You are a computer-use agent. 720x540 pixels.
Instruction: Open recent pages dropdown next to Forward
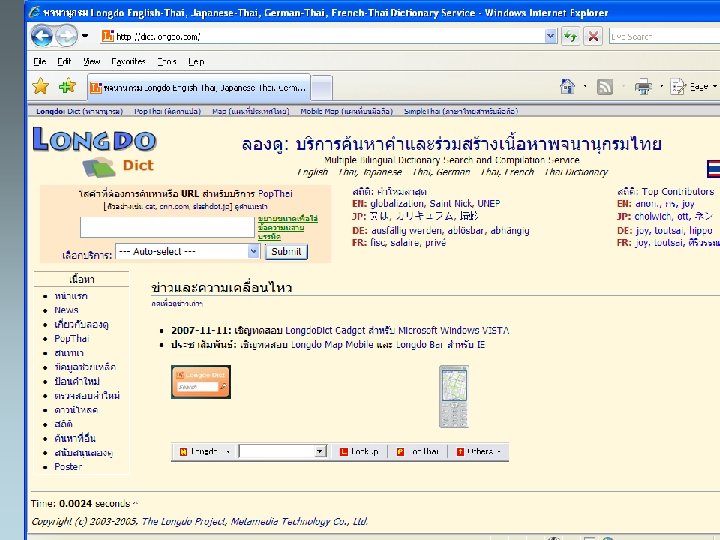click(x=85, y=35)
